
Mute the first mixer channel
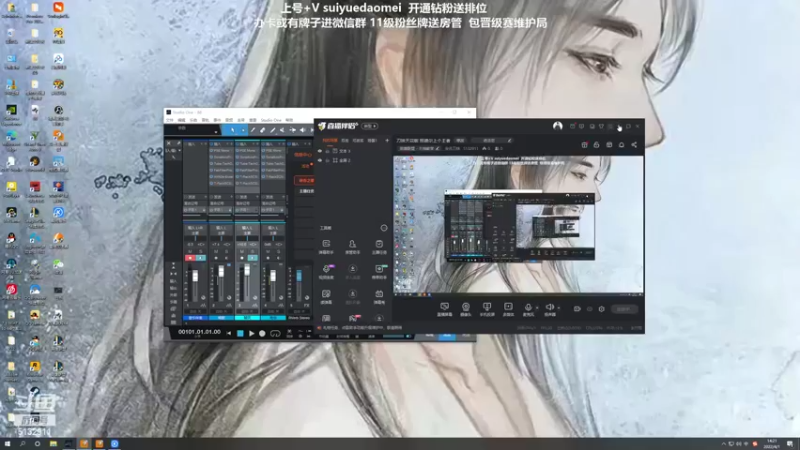(x=190, y=252)
